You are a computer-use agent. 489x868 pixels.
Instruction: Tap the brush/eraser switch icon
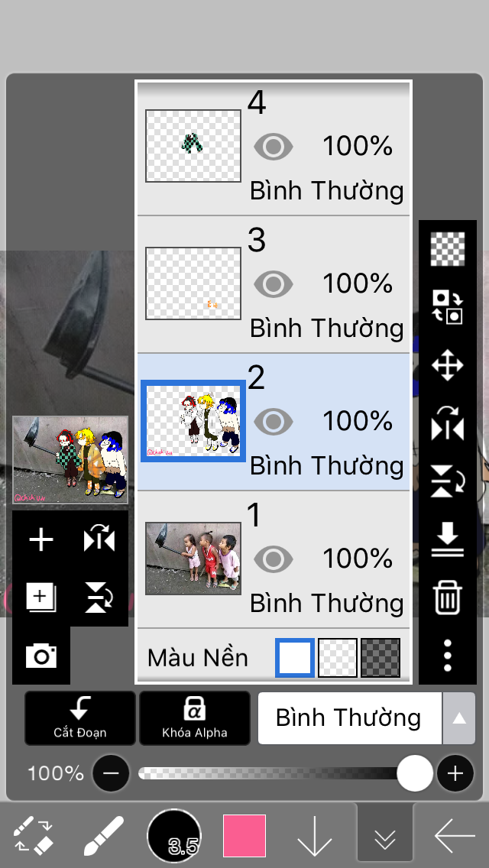click(x=33, y=836)
